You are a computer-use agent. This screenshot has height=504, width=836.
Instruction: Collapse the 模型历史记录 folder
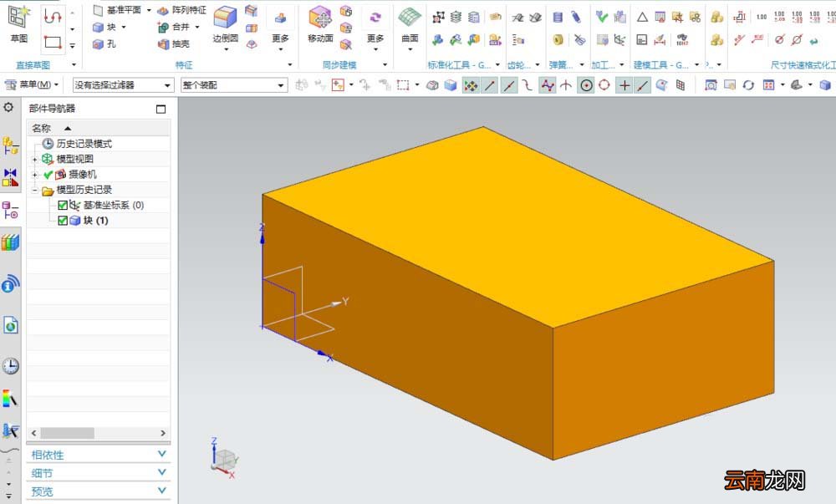tap(34, 191)
